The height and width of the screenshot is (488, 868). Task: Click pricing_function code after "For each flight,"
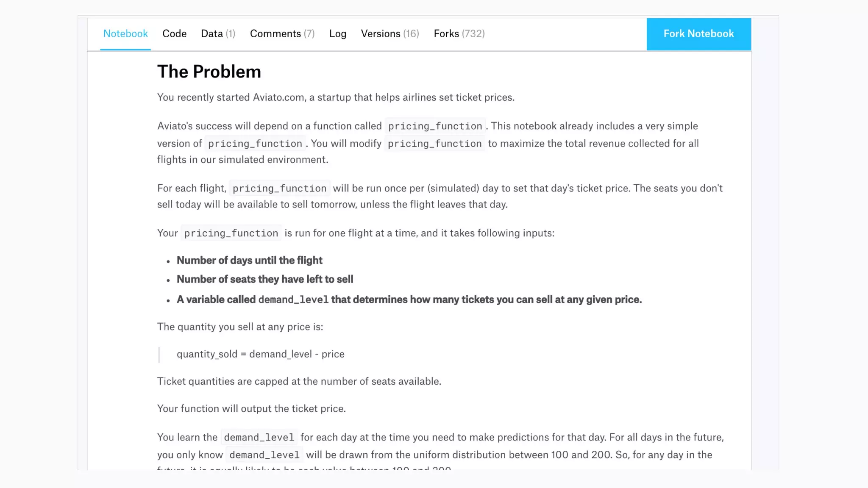(279, 189)
